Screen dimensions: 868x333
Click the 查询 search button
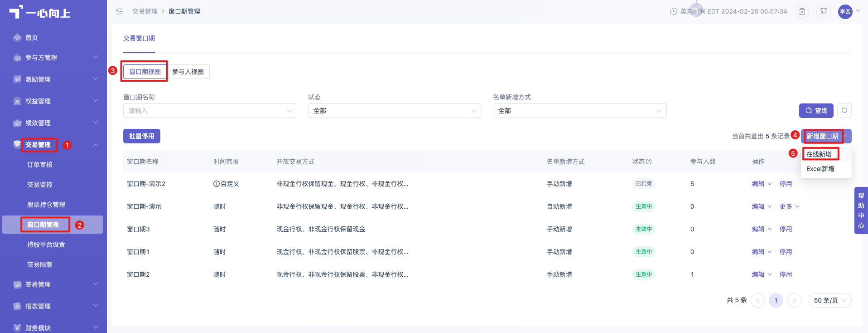(816, 111)
